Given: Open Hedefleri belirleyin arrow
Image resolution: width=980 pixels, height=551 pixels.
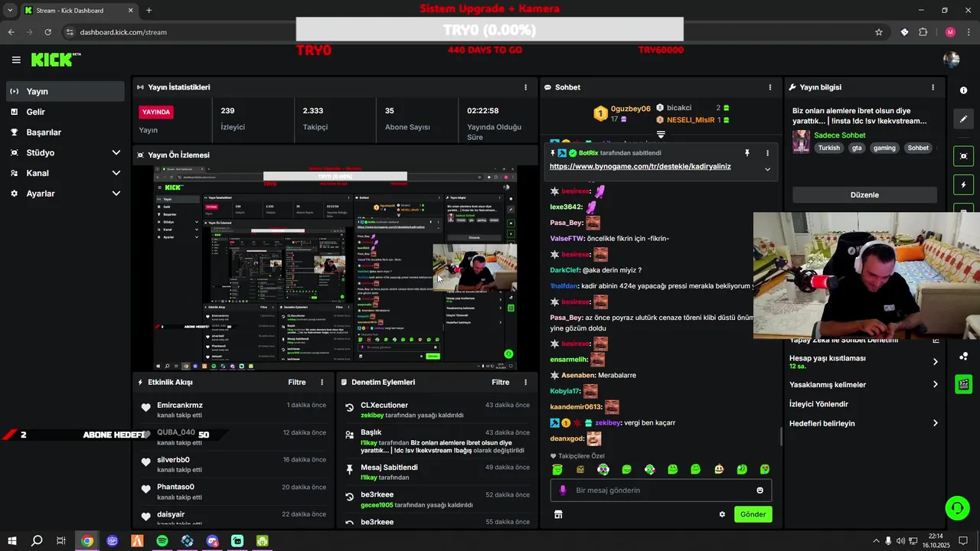Looking at the screenshot, I should click(935, 423).
